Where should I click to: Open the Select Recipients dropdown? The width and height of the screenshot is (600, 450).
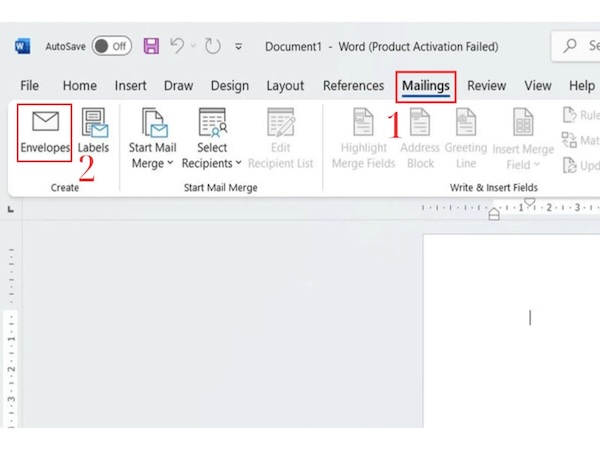(212, 163)
